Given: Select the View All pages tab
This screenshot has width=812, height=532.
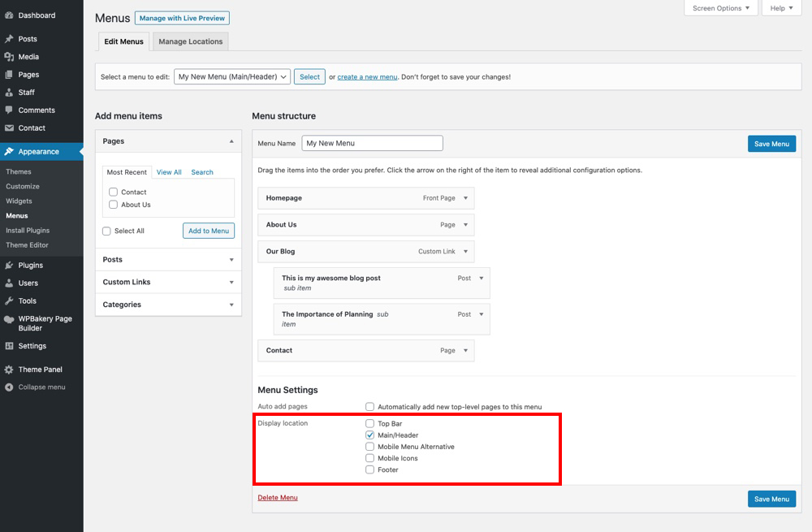Looking at the screenshot, I should point(169,172).
